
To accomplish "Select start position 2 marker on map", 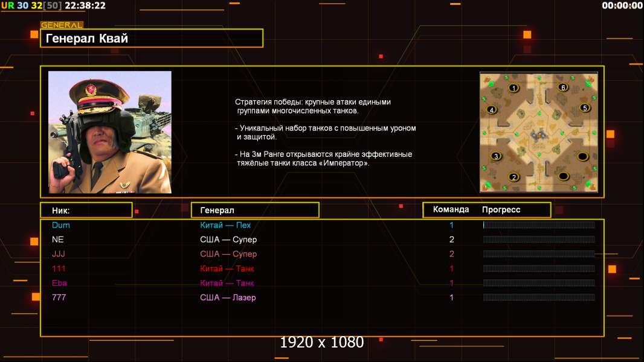I will coord(514,177).
